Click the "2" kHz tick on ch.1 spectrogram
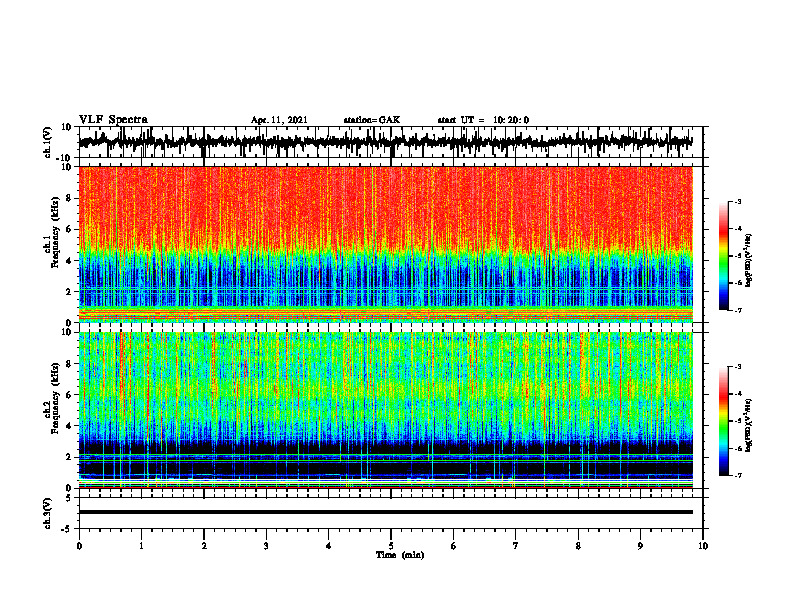Screen dimensions: 792x612 point(69,291)
